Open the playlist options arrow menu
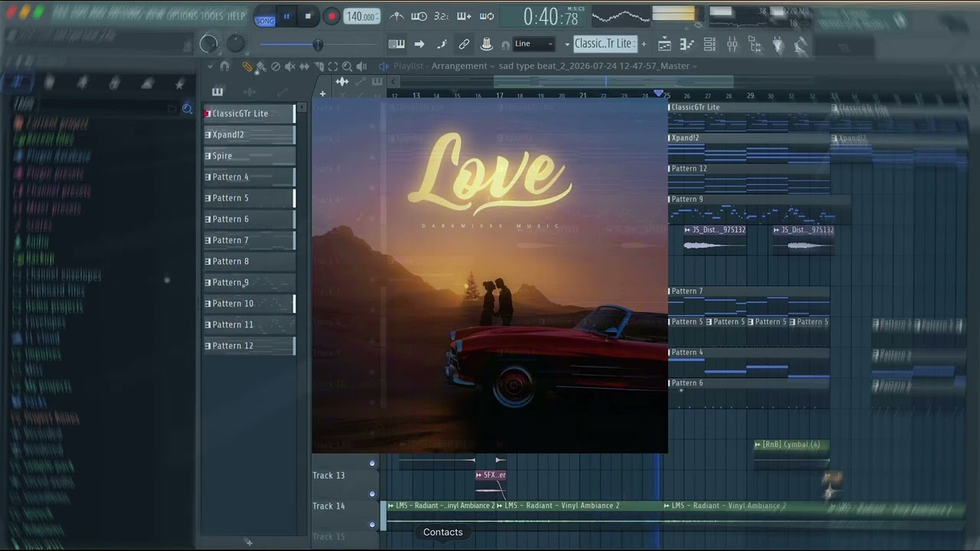The height and width of the screenshot is (551, 980). point(211,67)
